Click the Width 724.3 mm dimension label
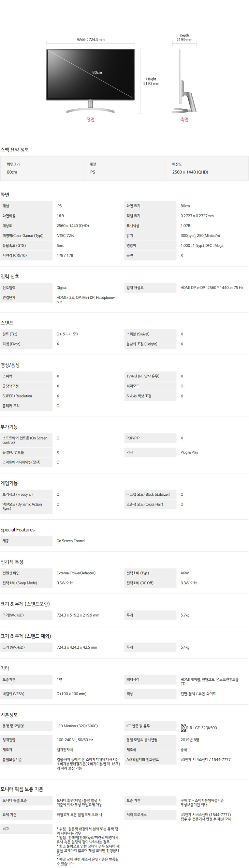This screenshot has width=249, height=868. pyautogui.click(x=91, y=40)
